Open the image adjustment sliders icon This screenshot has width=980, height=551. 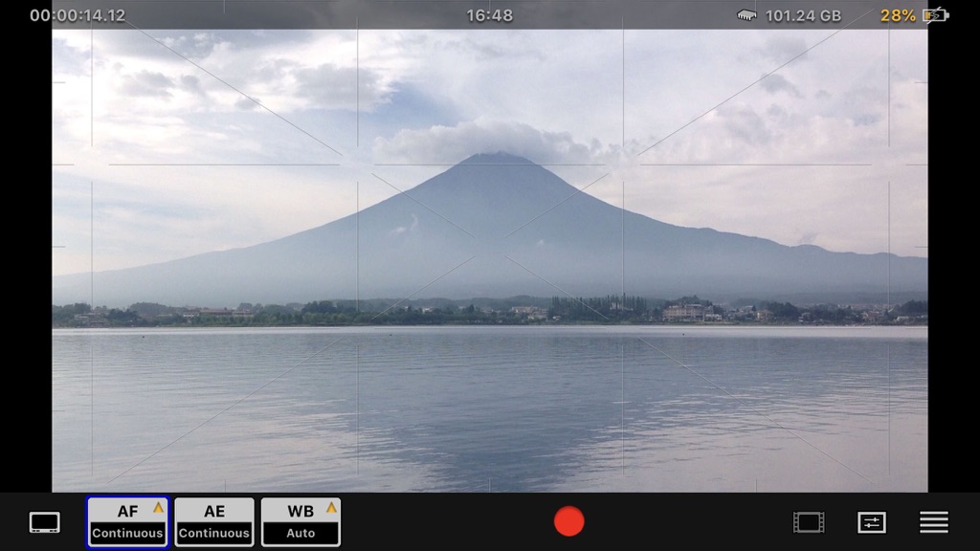[872, 522]
